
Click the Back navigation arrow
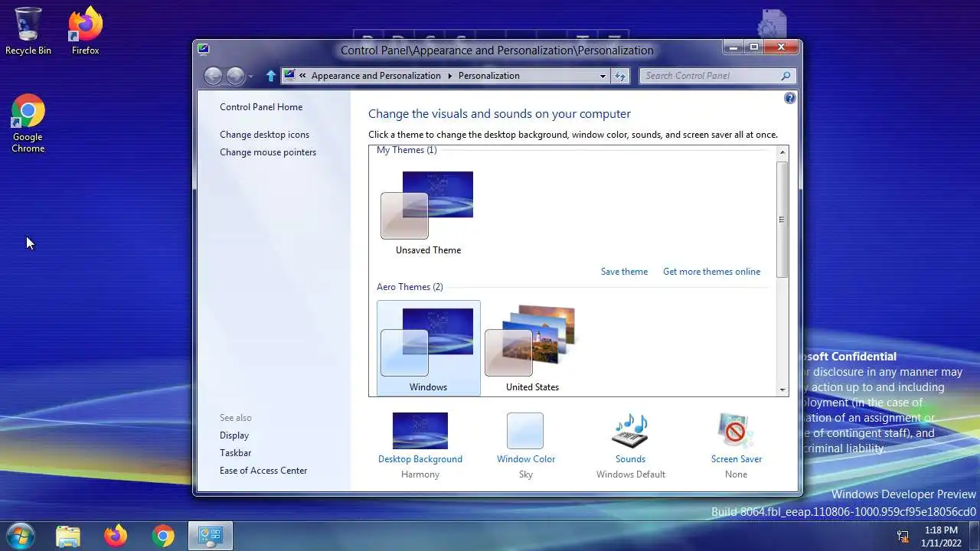[214, 76]
